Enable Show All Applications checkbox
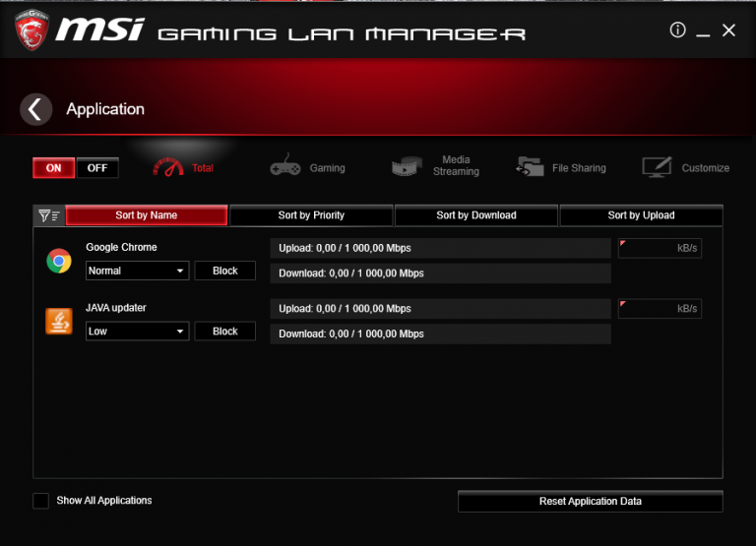This screenshot has width=756, height=546. [x=41, y=501]
